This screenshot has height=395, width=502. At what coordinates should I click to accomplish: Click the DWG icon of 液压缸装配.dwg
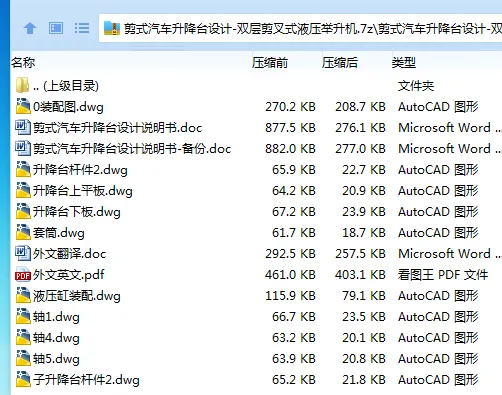(23, 295)
